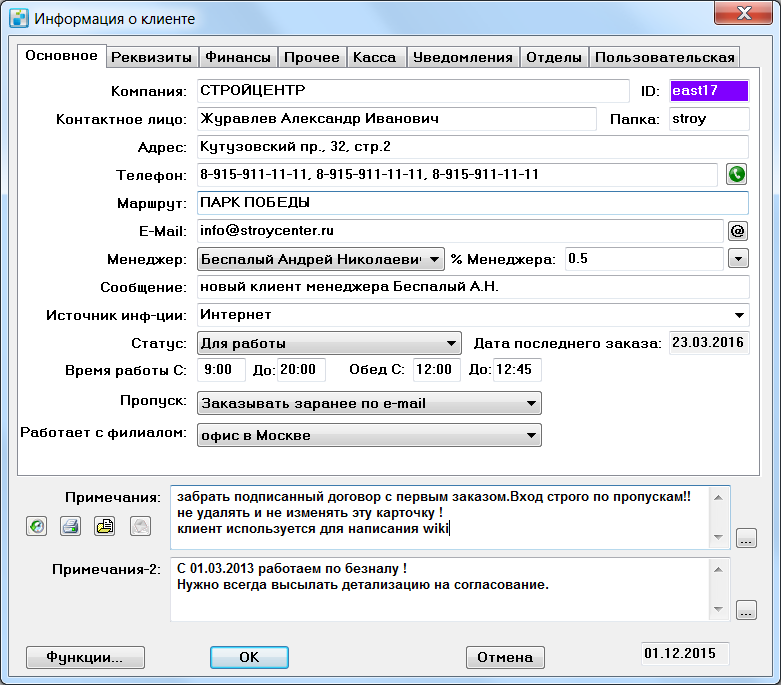Click inside the Примечания text area
The image size is (781, 685).
(440, 518)
